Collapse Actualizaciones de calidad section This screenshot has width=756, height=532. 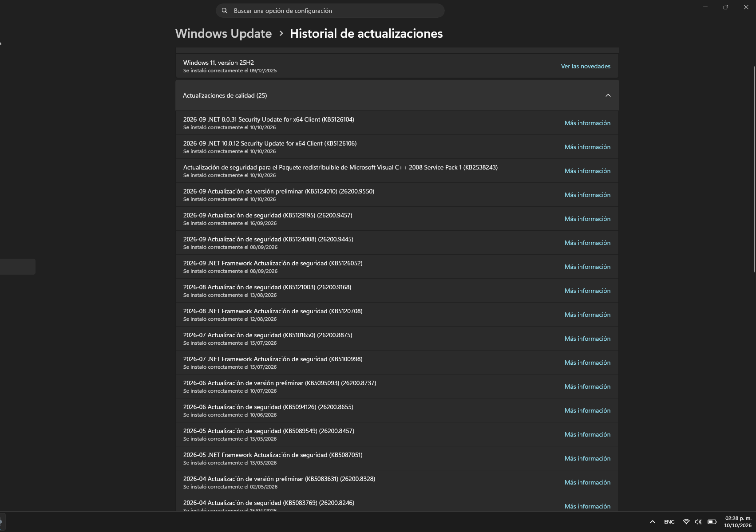(x=608, y=95)
